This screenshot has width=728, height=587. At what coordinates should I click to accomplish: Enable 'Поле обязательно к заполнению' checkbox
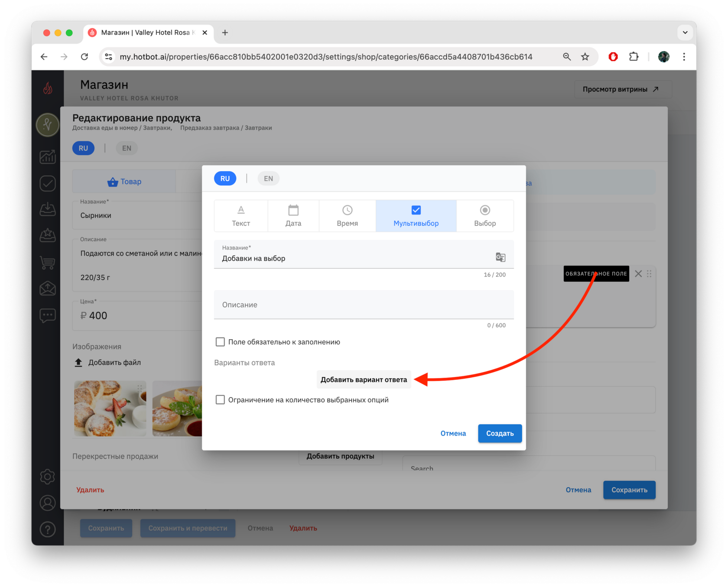tap(220, 342)
